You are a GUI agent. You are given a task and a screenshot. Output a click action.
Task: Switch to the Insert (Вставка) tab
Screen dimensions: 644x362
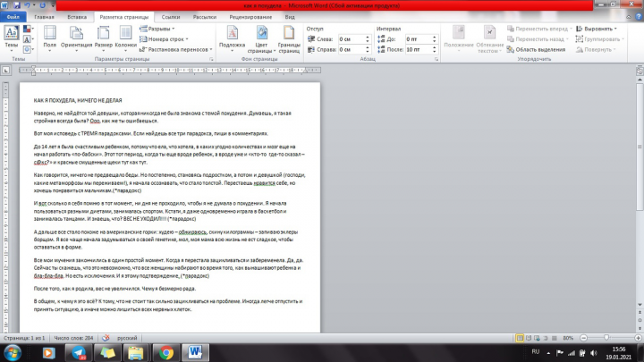(x=77, y=17)
